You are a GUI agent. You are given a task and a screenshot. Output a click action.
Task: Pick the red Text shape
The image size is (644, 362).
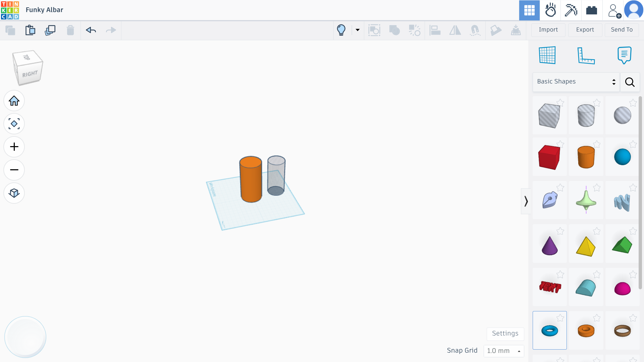click(550, 287)
